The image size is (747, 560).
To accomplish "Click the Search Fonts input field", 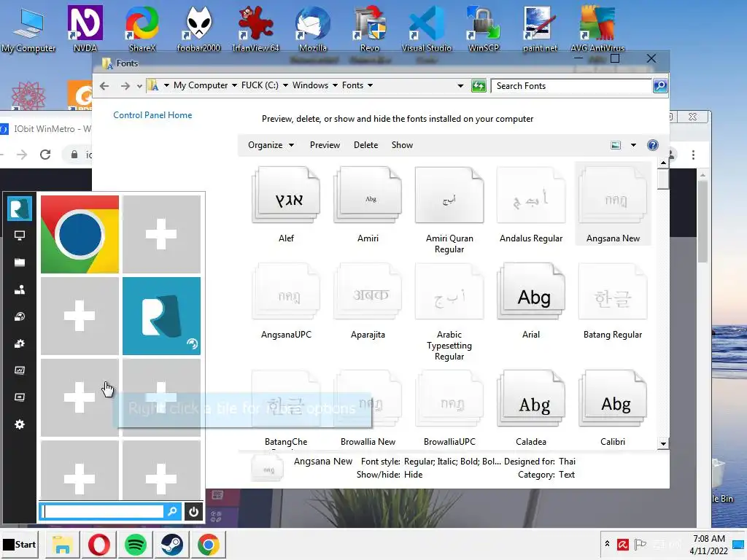I will tap(572, 86).
